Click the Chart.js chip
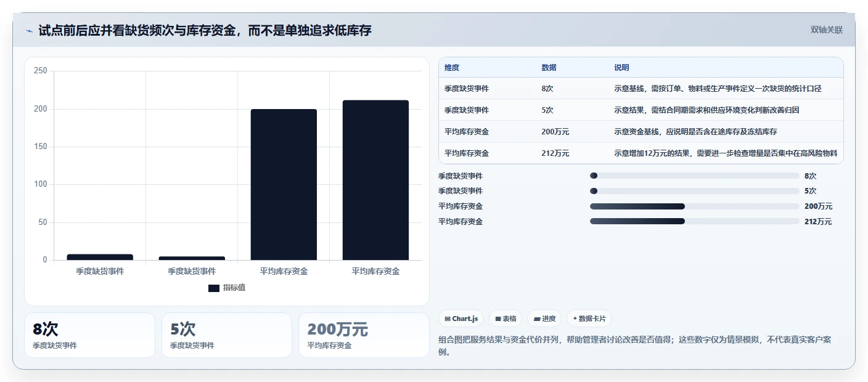 461,319
